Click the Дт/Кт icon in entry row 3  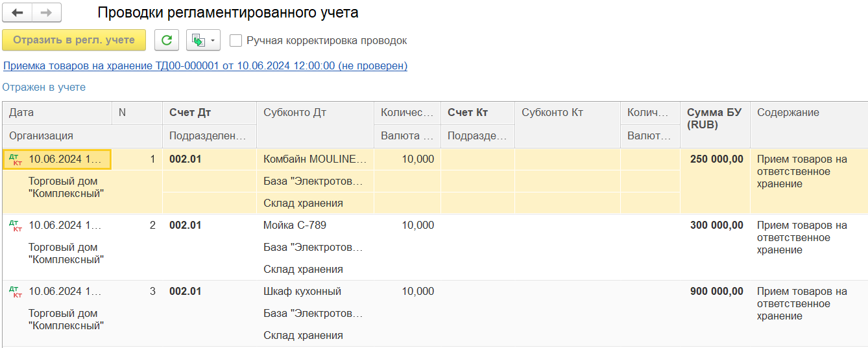(17, 292)
